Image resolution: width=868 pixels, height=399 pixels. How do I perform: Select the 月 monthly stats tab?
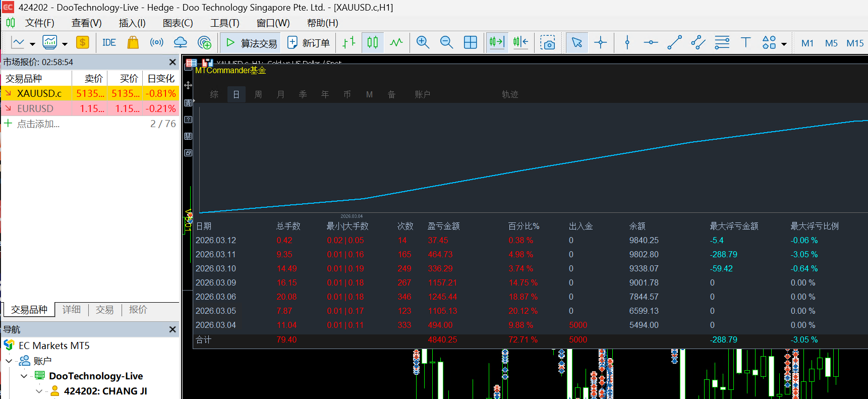pyautogui.click(x=280, y=94)
